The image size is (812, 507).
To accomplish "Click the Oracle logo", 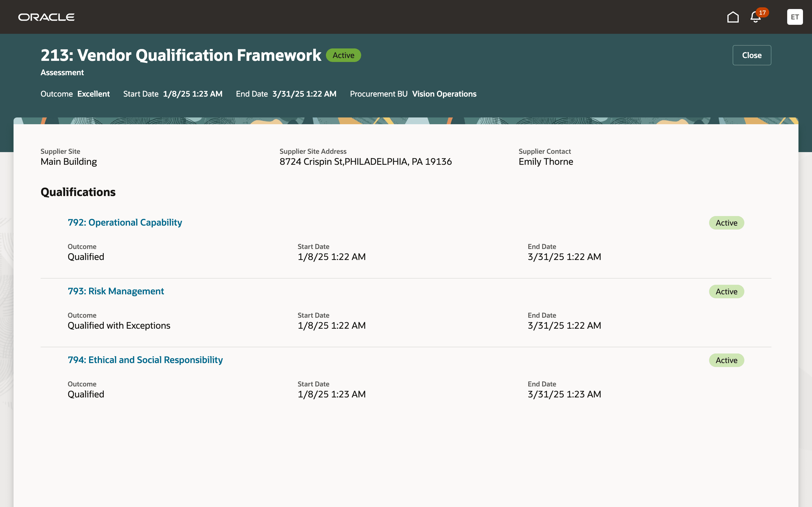I will tap(46, 17).
